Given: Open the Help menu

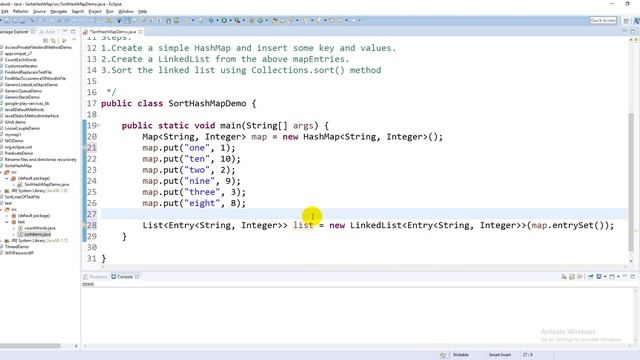Looking at the screenshot, I should (x=142, y=11).
